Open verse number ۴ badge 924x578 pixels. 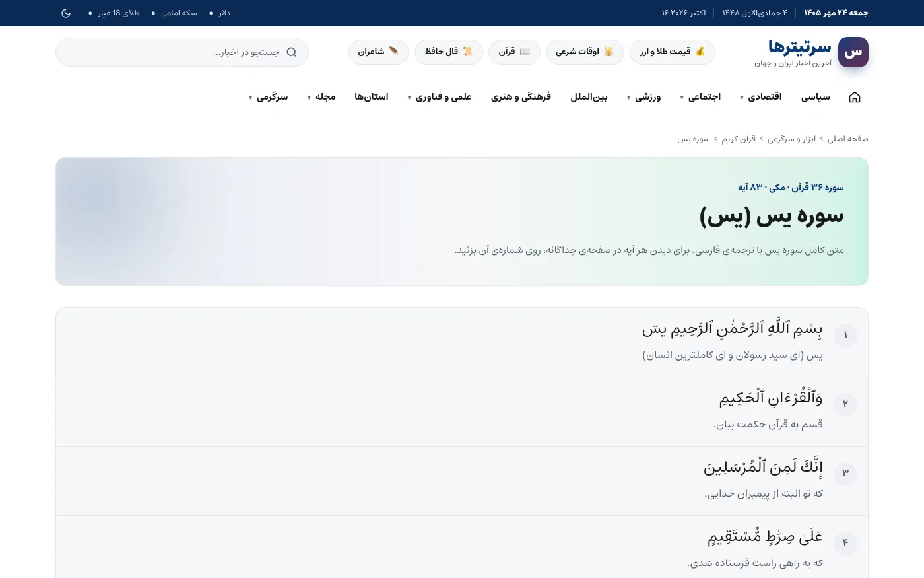pyautogui.click(x=845, y=543)
